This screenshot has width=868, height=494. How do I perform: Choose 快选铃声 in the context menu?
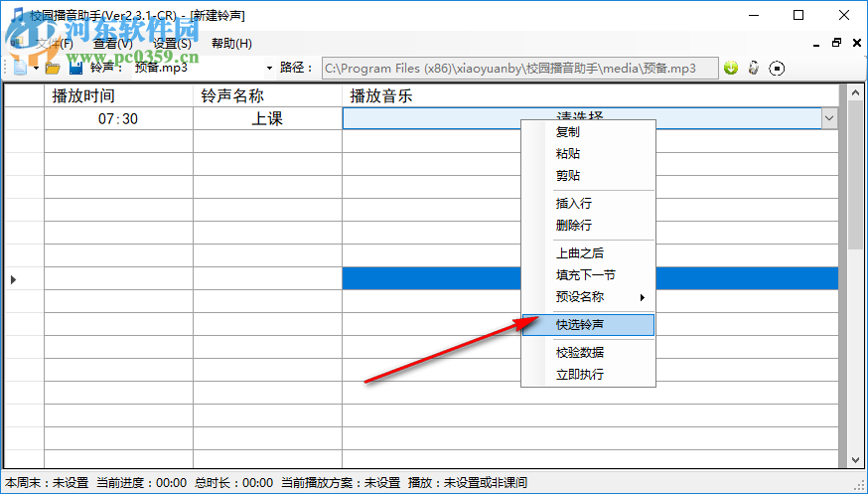pos(589,325)
